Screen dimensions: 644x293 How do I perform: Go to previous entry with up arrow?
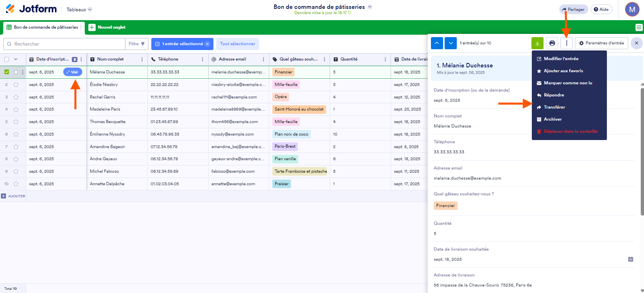pyautogui.click(x=437, y=43)
